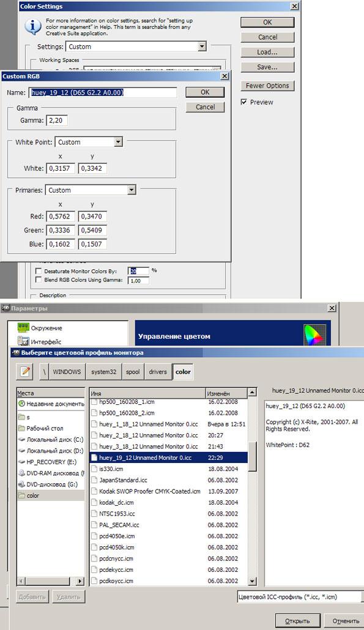This screenshot has width=364, height=630.
Task: Click the Save... button
Action: coord(267,67)
